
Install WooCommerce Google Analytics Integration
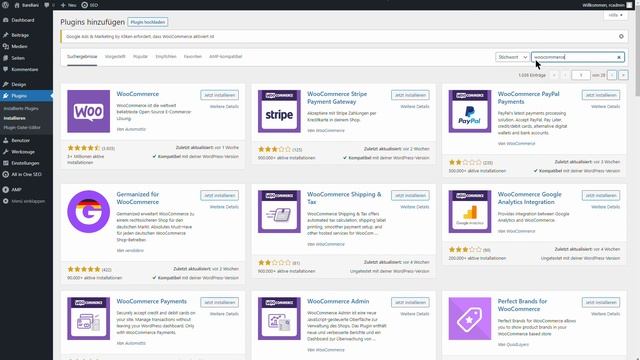[x=601, y=196]
